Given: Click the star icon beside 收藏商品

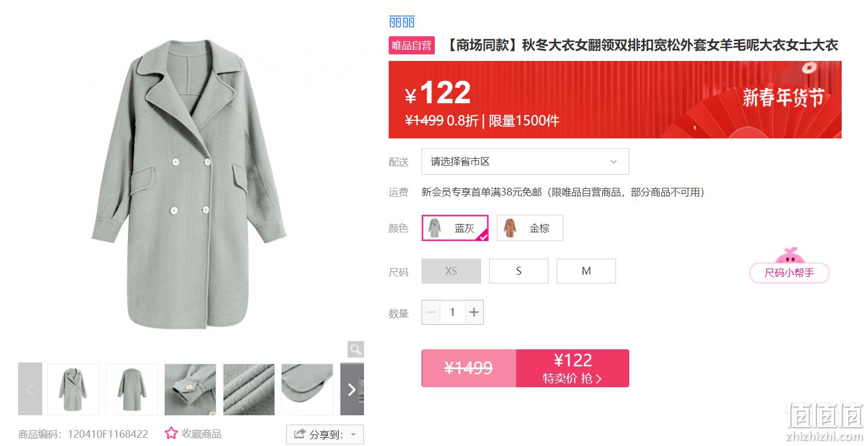Looking at the screenshot, I should 171,433.
